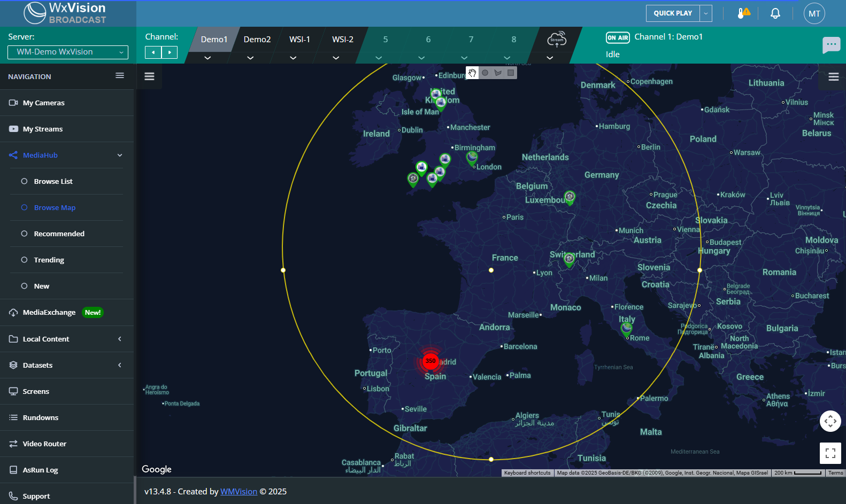The height and width of the screenshot is (504, 846).
Task: Toggle fullscreen map view
Action: tap(830, 453)
